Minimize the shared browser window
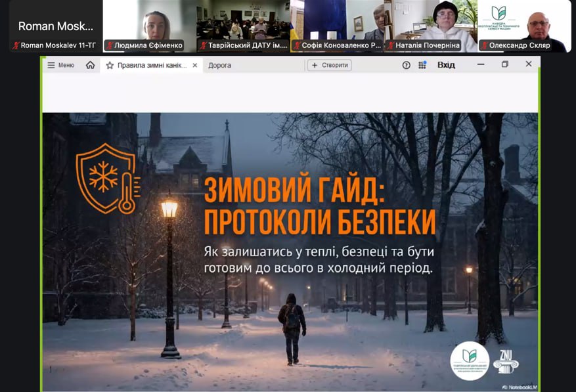 click(481, 64)
